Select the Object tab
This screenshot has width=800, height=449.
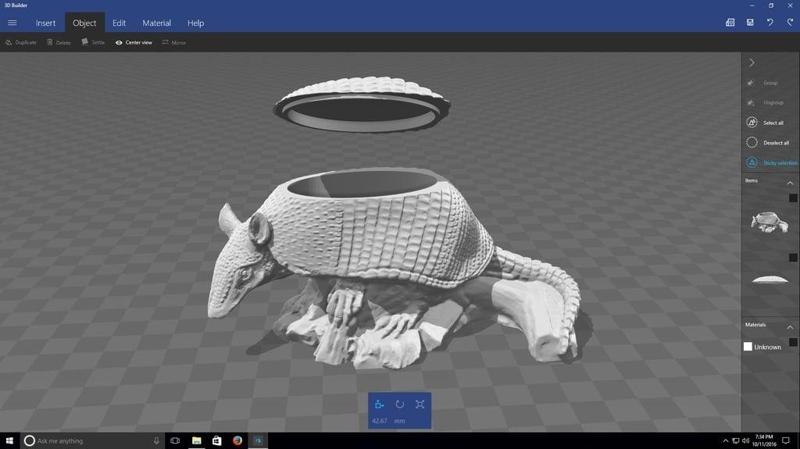tap(84, 23)
